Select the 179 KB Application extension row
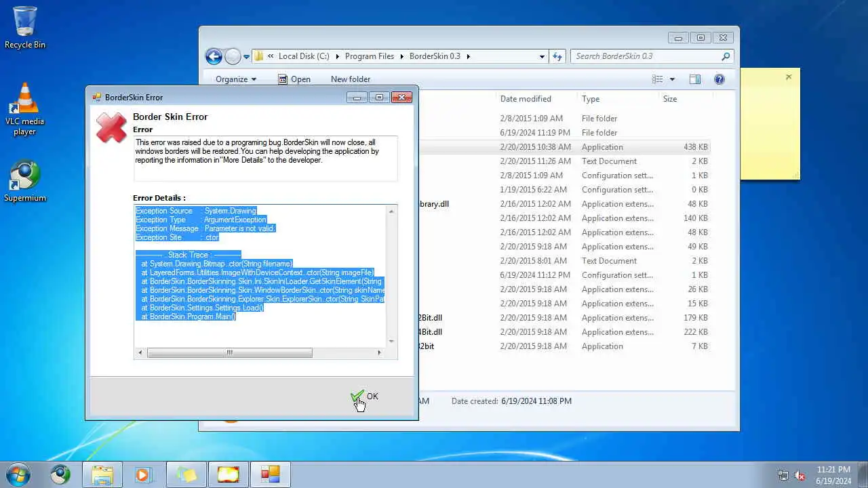The image size is (868, 488). 565,318
